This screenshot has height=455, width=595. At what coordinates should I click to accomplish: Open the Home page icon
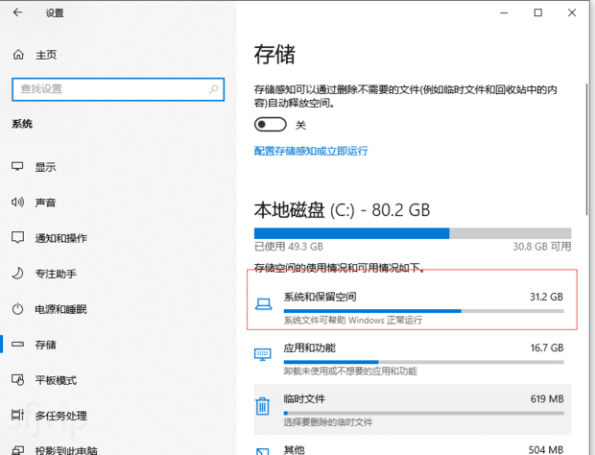click(x=18, y=55)
